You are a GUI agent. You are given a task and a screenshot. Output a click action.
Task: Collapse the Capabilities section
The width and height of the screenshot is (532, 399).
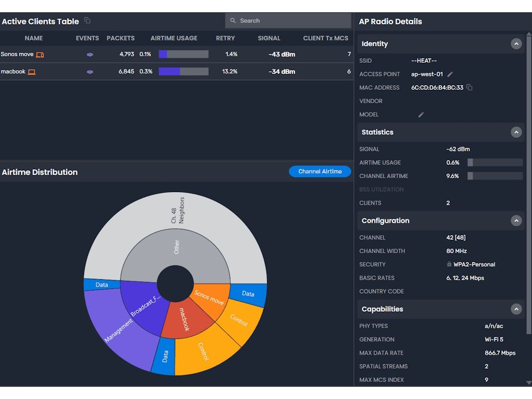pos(516,309)
